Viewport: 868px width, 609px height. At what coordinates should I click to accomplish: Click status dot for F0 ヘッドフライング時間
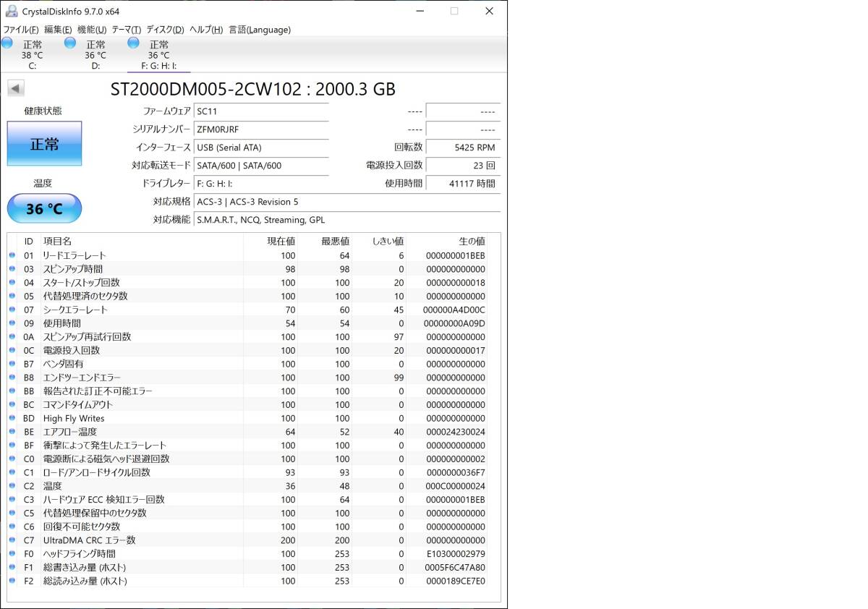coord(12,553)
